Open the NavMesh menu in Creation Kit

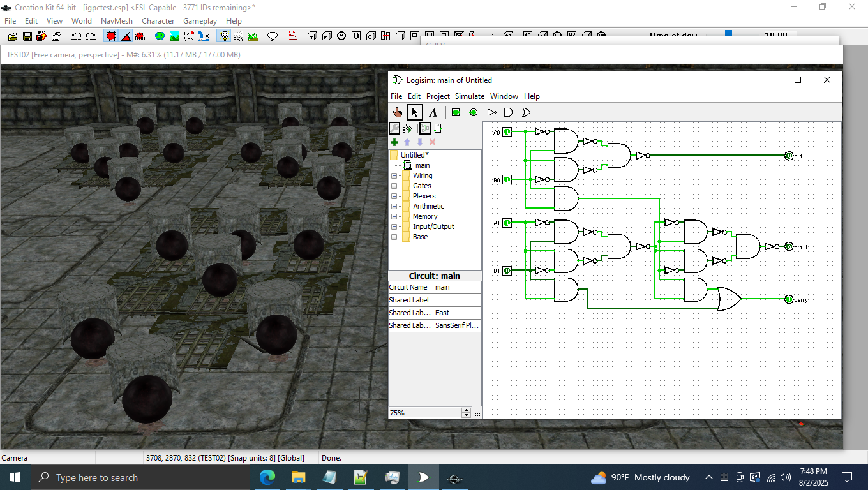117,21
